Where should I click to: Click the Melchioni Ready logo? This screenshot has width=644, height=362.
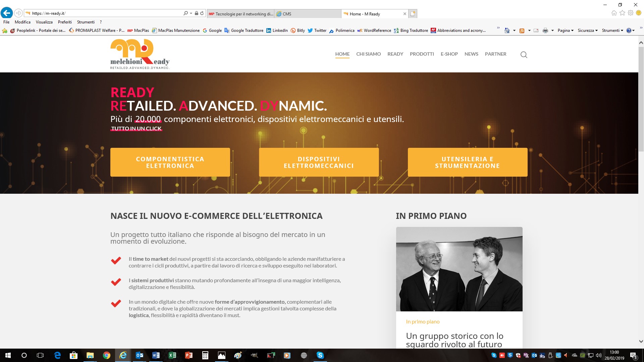click(140, 54)
